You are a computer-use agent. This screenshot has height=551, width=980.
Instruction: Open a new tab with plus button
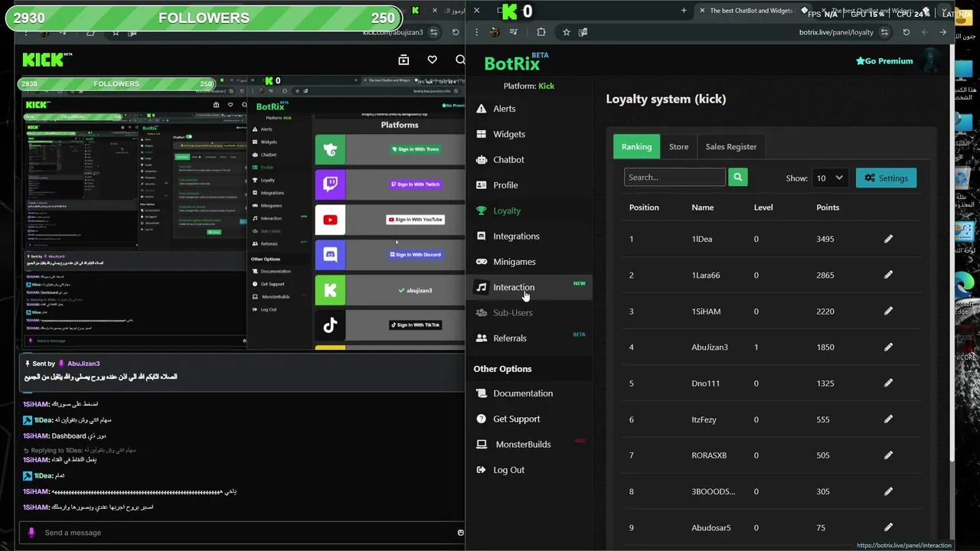tap(684, 11)
